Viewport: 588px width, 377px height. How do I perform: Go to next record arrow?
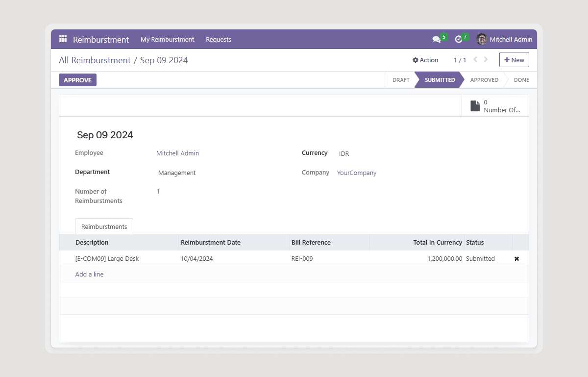tap(486, 60)
